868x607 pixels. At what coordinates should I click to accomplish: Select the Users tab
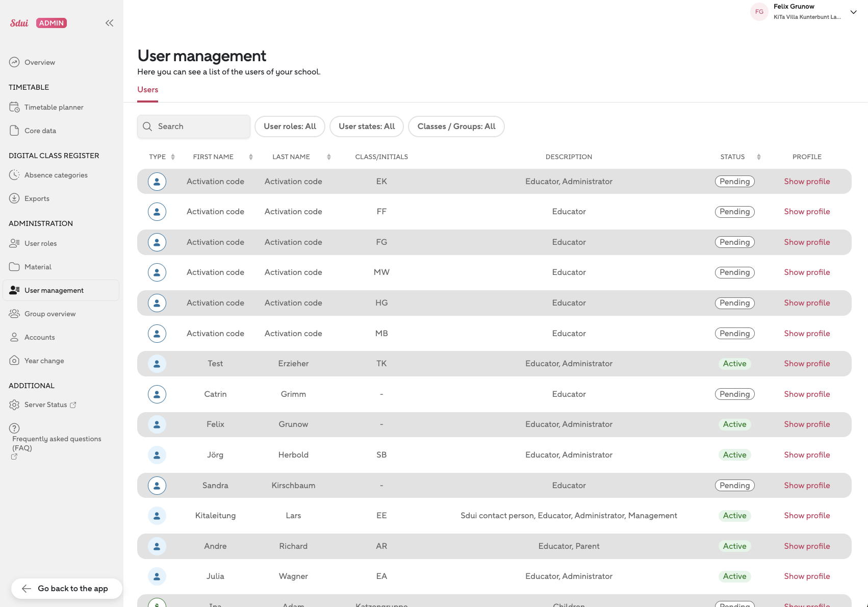147,90
